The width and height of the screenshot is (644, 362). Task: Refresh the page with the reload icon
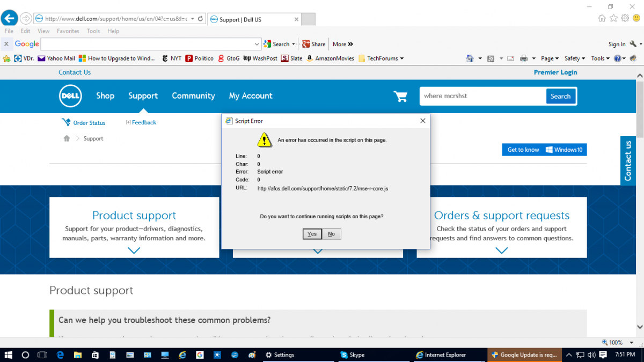click(201, 19)
